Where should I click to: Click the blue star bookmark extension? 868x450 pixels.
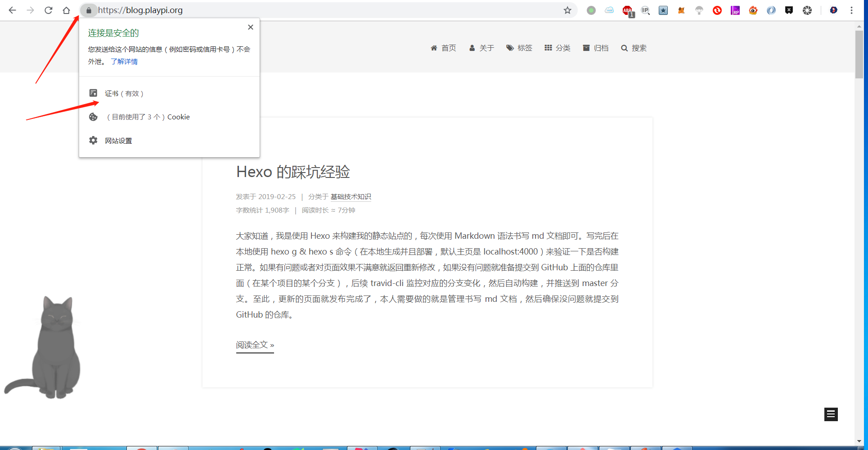(663, 10)
